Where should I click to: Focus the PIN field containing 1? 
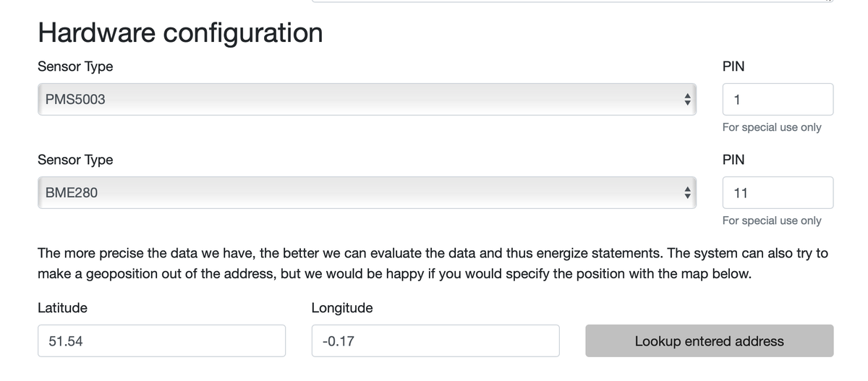[778, 99]
